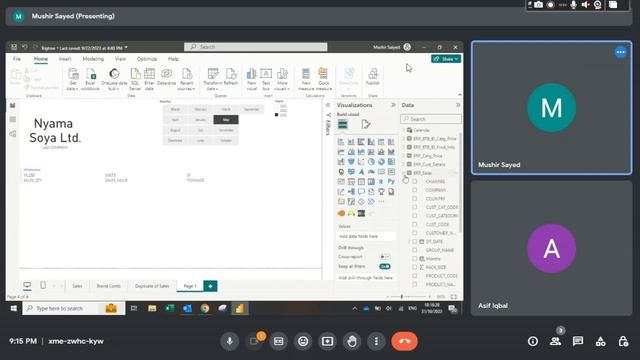The width and height of the screenshot is (640, 360).
Task: Check the CHANNEL field checkbox
Action: tap(414, 181)
